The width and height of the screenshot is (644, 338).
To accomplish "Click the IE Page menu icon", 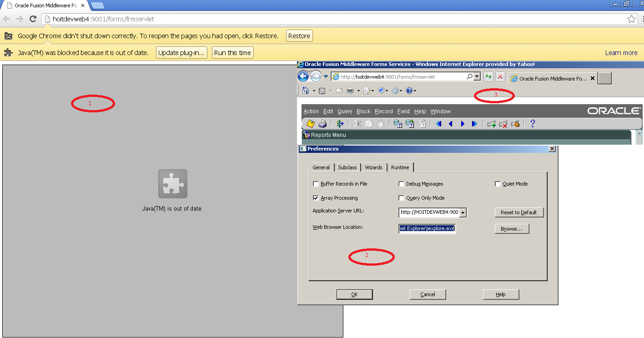I will 367,91.
